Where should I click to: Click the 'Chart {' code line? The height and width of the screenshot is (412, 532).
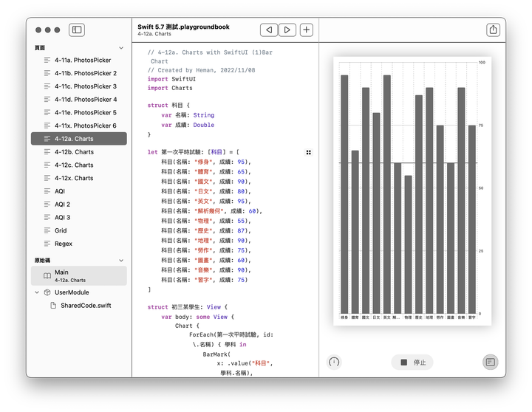[x=187, y=326]
